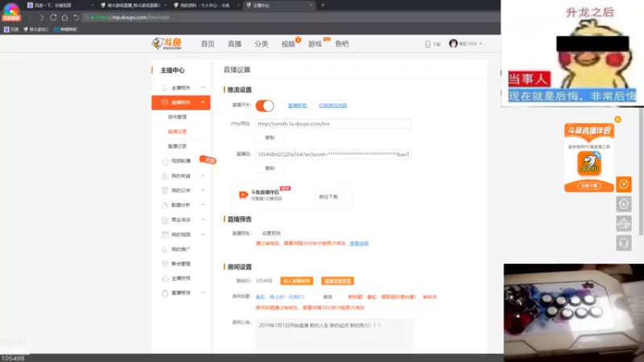644x362 pixels.
Task: Copy the stream code with 复制 button
Action: pyautogui.click(x=270, y=168)
